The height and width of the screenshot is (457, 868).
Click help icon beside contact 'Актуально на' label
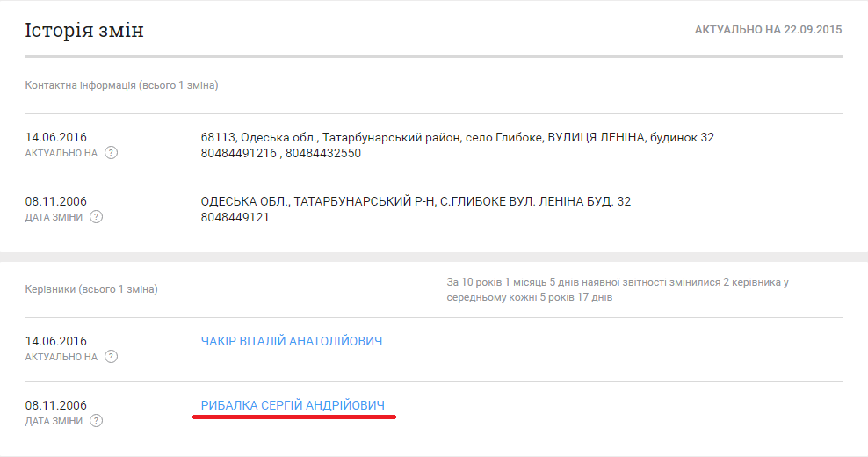[x=111, y=153]
